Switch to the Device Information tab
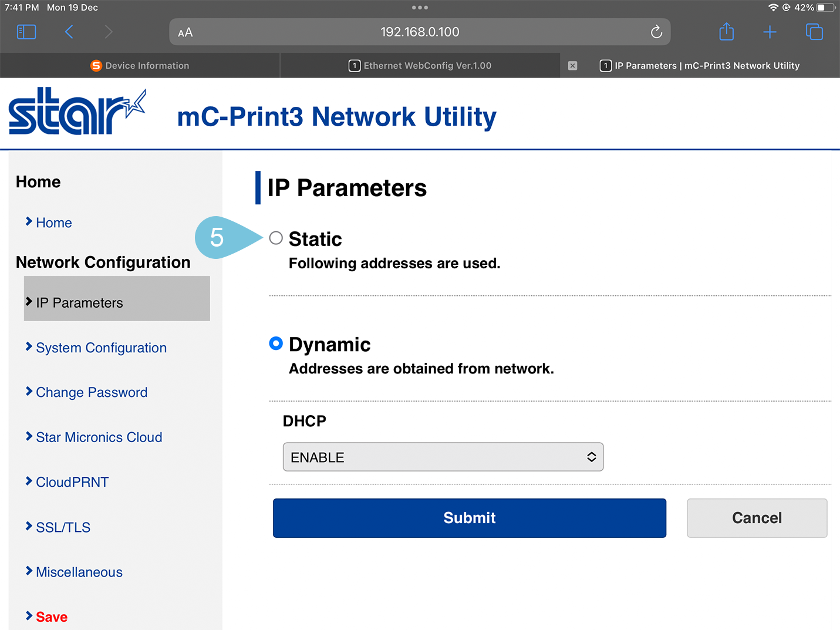Screen dimensions: 840x630 [140, 65]
